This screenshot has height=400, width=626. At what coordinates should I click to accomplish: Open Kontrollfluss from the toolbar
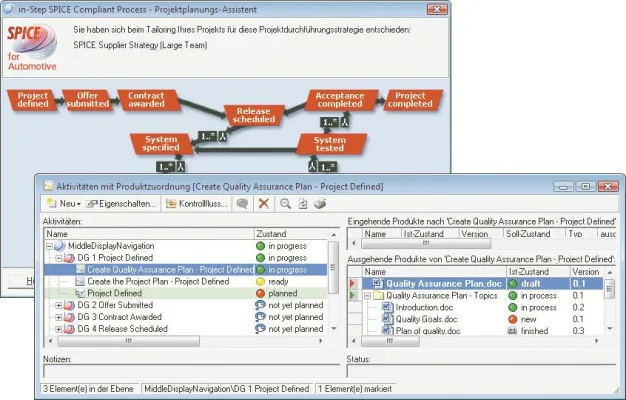[196, 204]
